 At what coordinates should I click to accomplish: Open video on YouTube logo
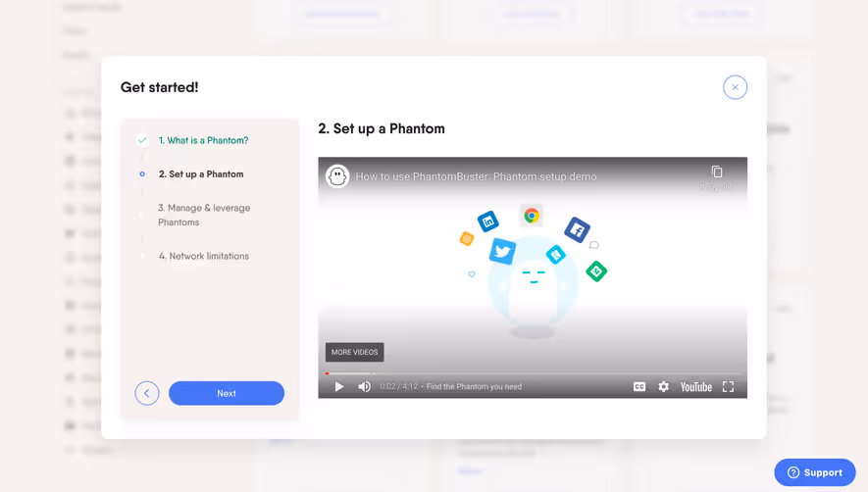tap(695, 387)
